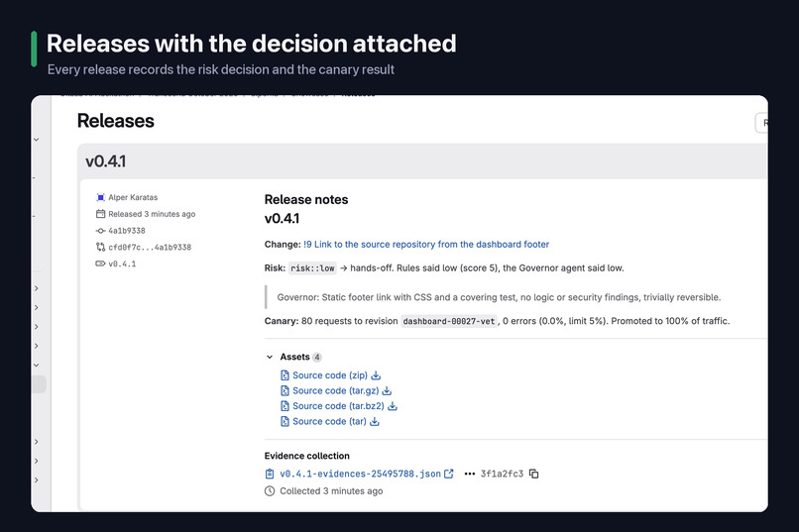The image size is (799, 532).
Task: Click the Governor quote text
Action: click(499, 297)
